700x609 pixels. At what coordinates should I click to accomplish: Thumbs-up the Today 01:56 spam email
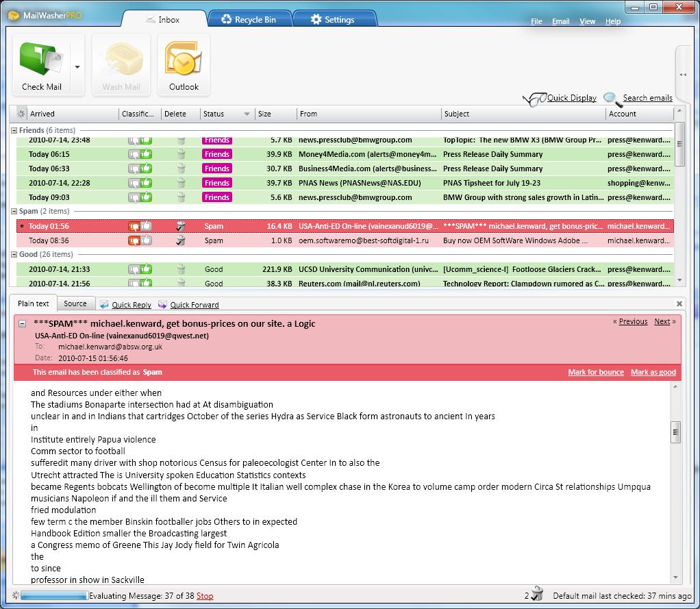tap(147, 226)
